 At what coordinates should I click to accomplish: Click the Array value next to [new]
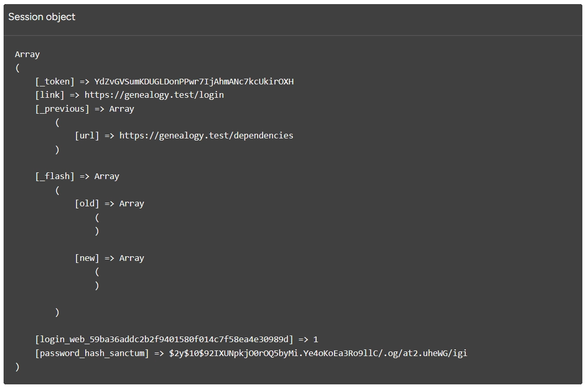[x=132, y=258]
